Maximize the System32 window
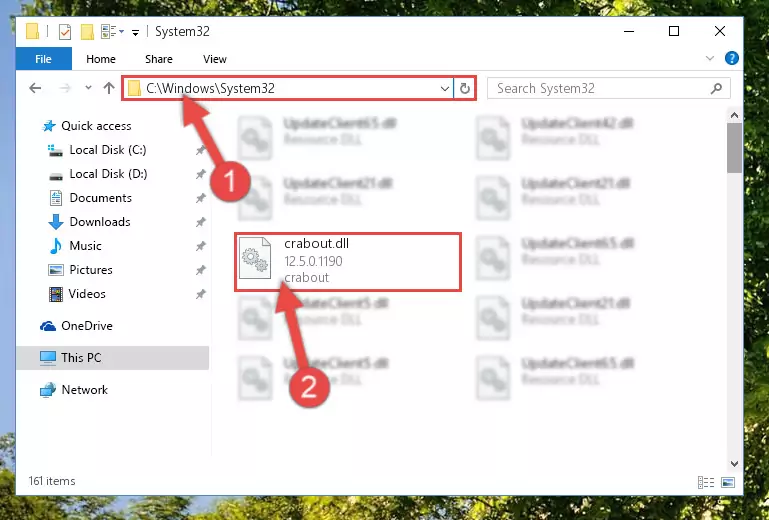769x520 pixels. coord(674,31)
